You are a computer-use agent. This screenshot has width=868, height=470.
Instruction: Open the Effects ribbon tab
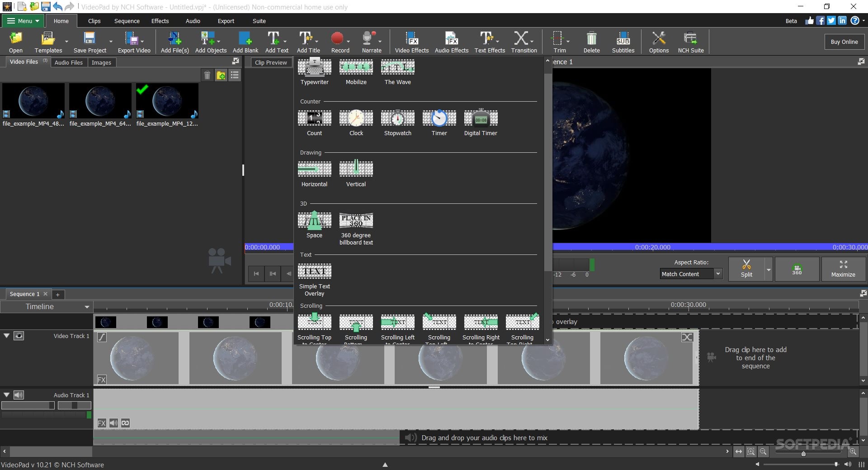point(160,21)
